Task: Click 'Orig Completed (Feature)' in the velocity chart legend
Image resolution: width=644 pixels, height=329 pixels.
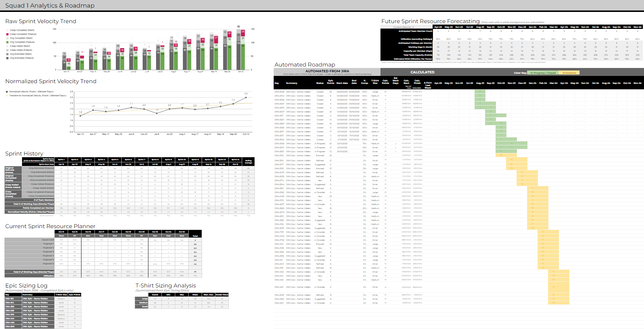Action: pyautogui.click(x=22, y=42)
